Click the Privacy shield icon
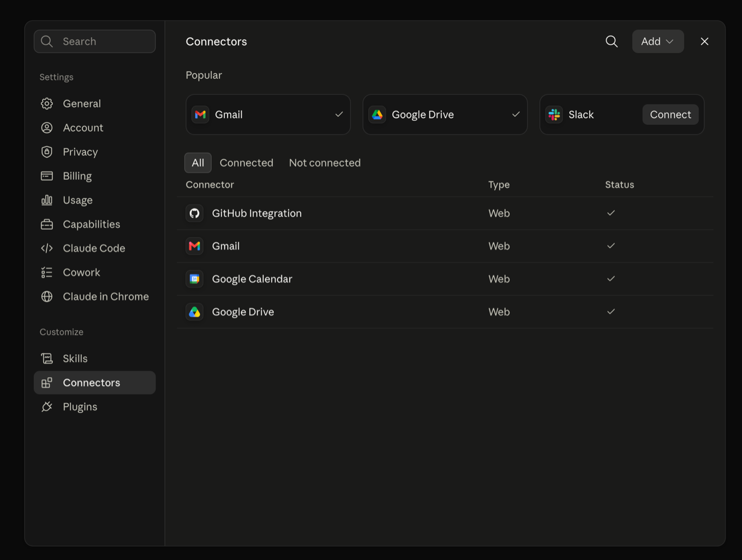 click(47, 152)
